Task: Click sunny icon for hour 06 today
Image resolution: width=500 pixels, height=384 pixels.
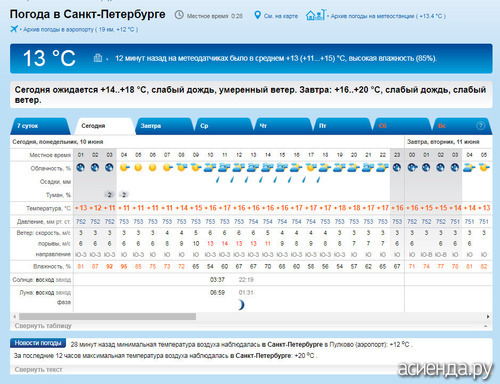Action: pos(152,167)
